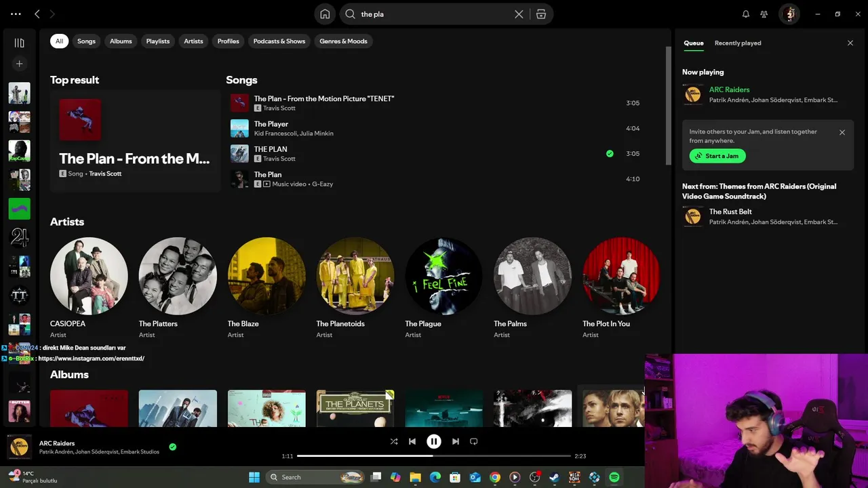868x488 pixels.
Task: Switch to the Recently played tab
Action: tap(738, 43)
